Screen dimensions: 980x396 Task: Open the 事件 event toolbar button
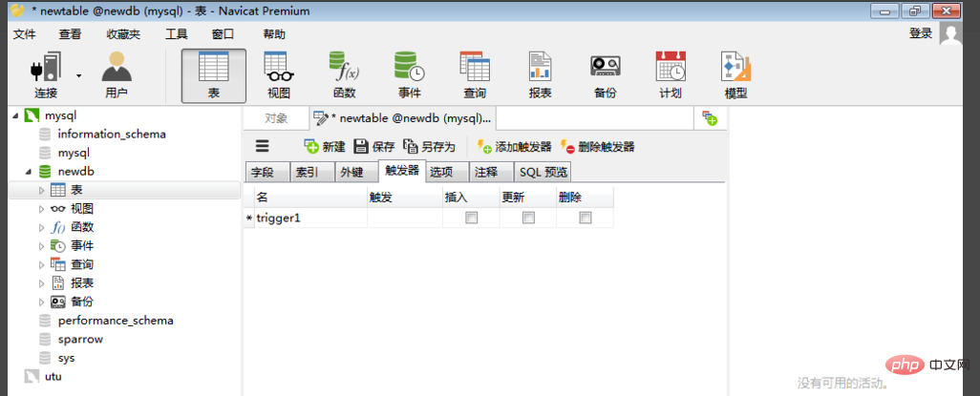pyautogui.click(x=410, y=76)
